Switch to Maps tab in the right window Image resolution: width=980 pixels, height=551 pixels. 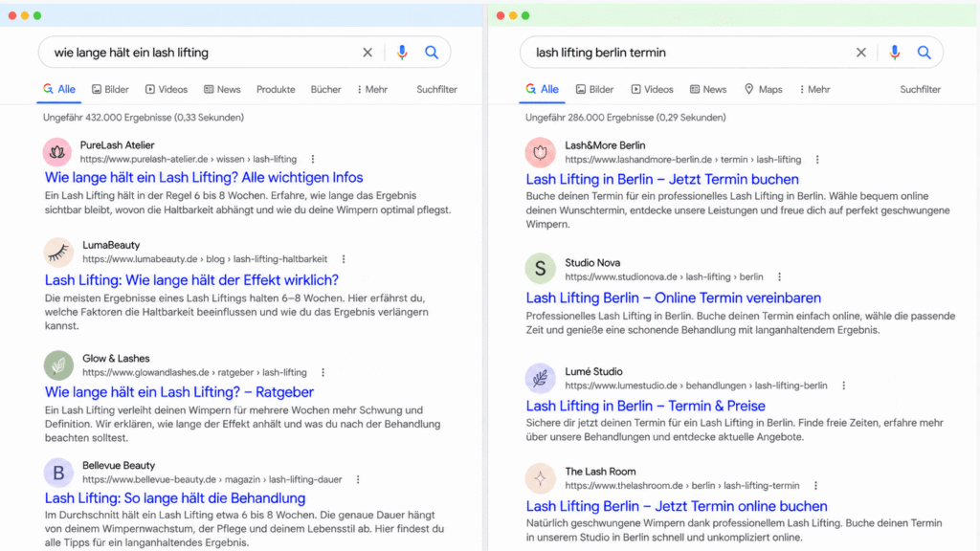pyautogui.click(x=764, y=89)
